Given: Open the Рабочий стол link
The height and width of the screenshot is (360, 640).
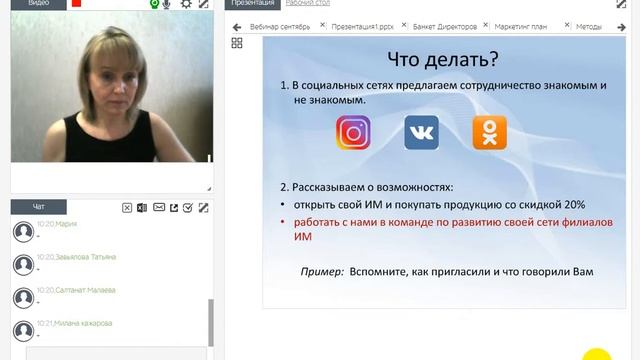Looking at the screenshot, I should pos(308,3).
